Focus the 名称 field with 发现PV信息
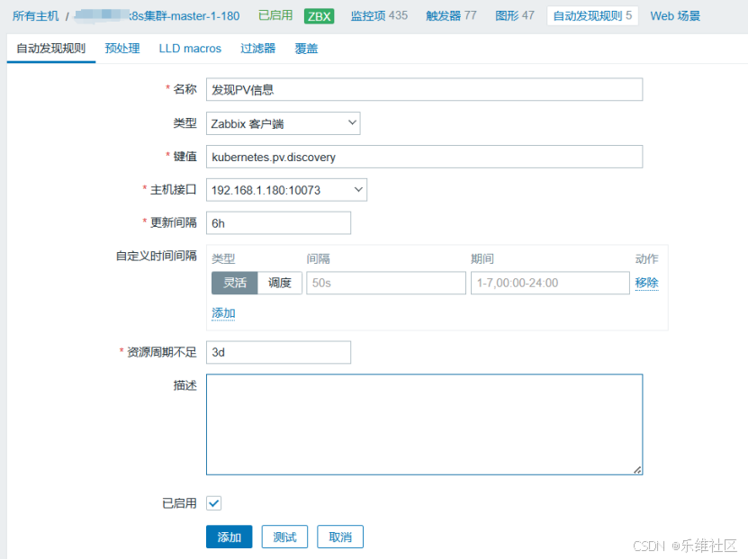This screenshot has height=560, width=748. coord(424,90)
